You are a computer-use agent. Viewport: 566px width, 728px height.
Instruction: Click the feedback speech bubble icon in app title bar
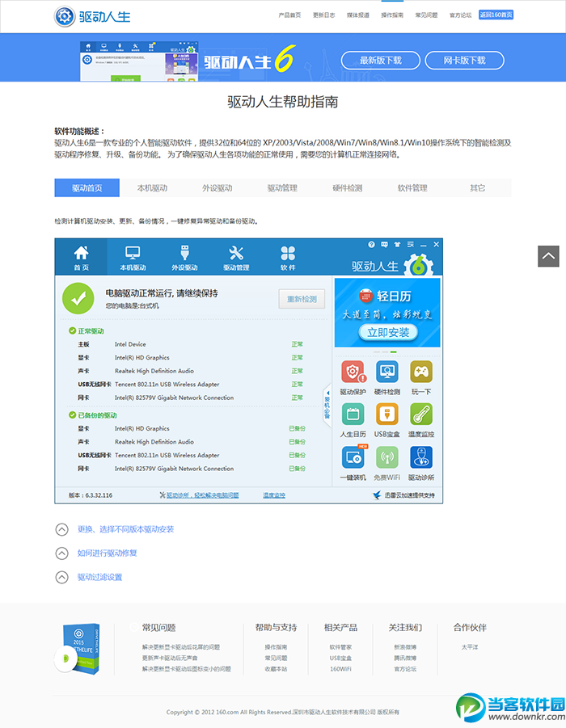(384, 244)
